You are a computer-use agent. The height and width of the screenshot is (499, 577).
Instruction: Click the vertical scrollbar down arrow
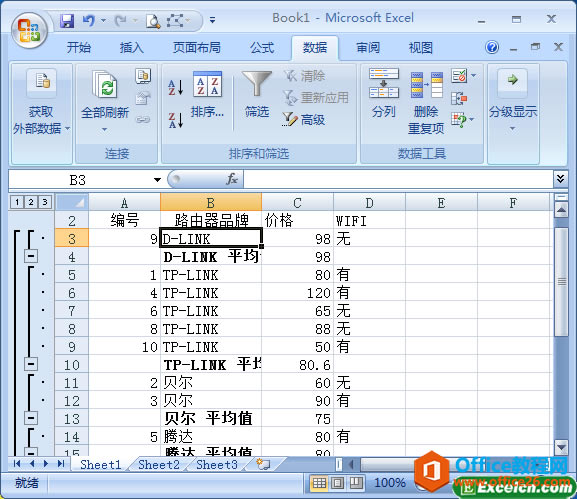[561, 447]
